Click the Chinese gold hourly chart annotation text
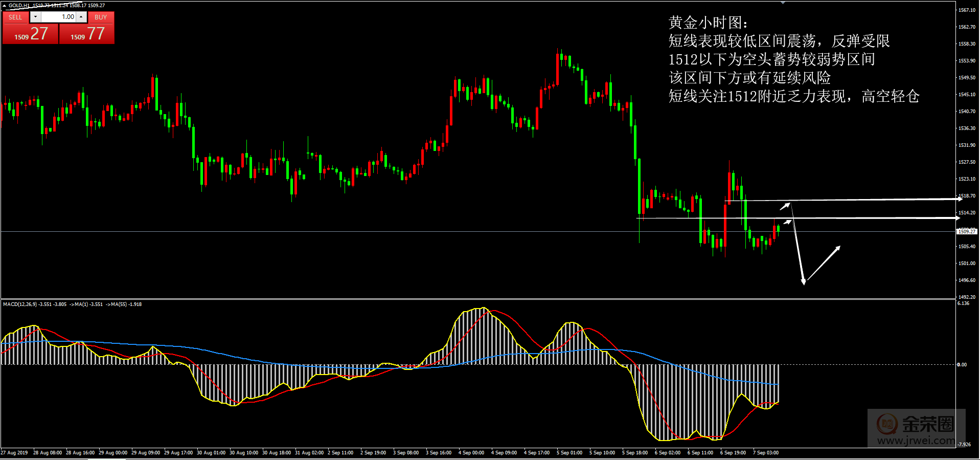The width and height of the screenshot is (980, 460). [793, 59]
